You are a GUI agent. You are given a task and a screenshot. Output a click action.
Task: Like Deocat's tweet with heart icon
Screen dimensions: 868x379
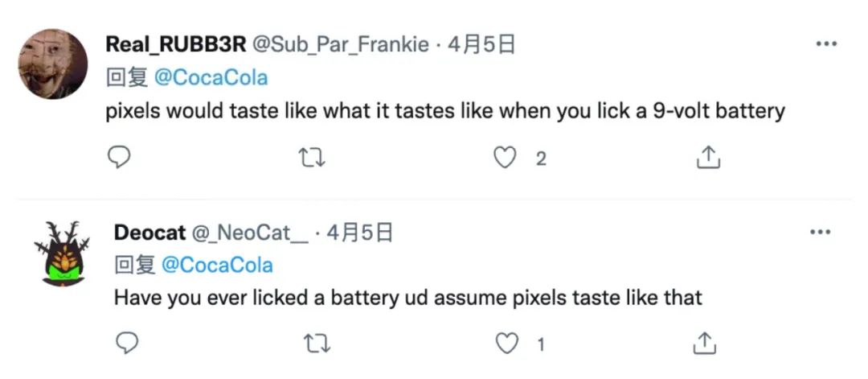[x=506, y=344]
